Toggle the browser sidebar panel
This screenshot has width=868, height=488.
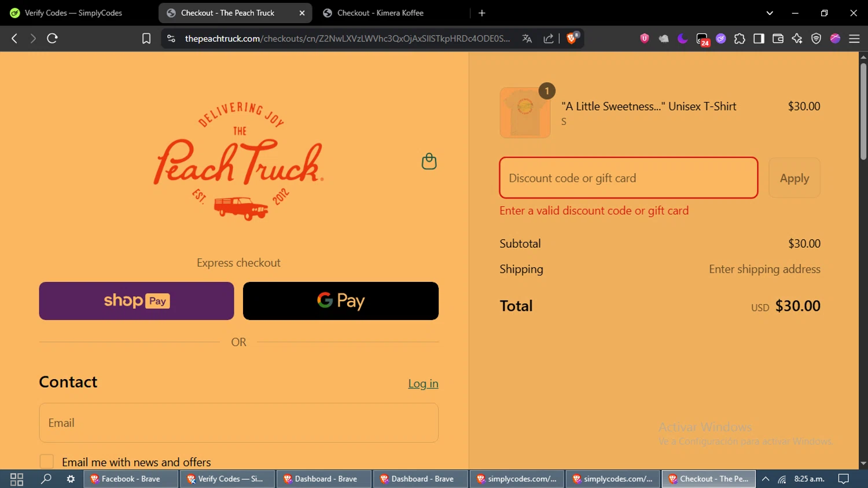click(x=759, y=38)
